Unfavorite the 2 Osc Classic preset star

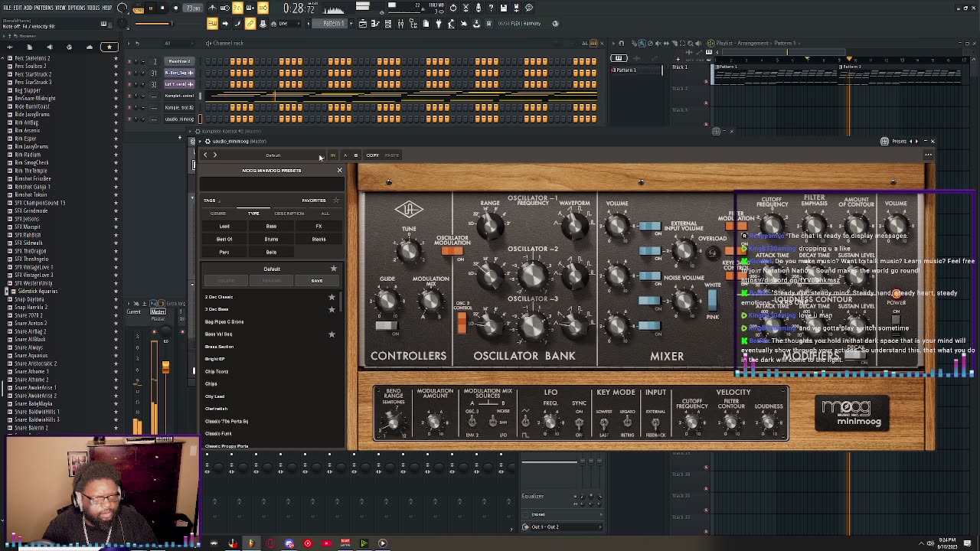(332, 297)
